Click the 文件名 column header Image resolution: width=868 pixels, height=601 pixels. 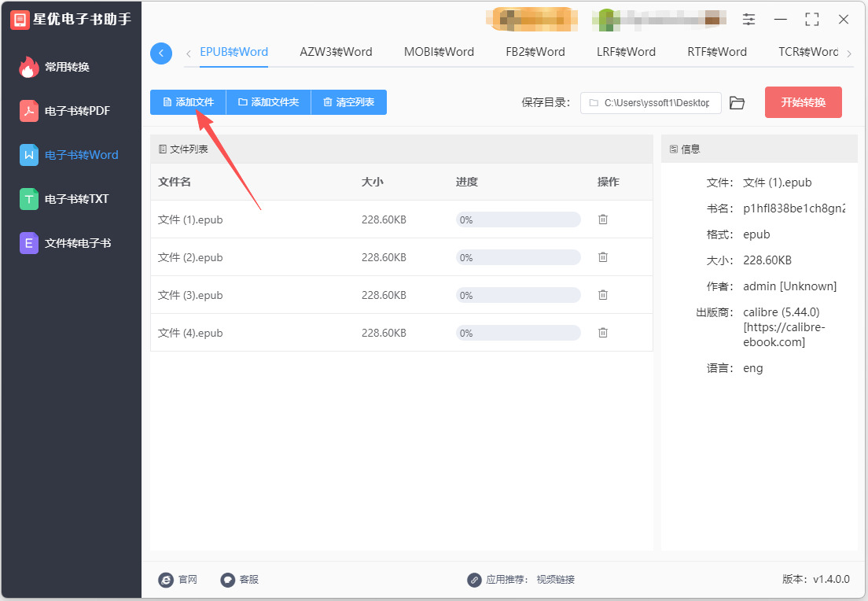coord(175,183)
